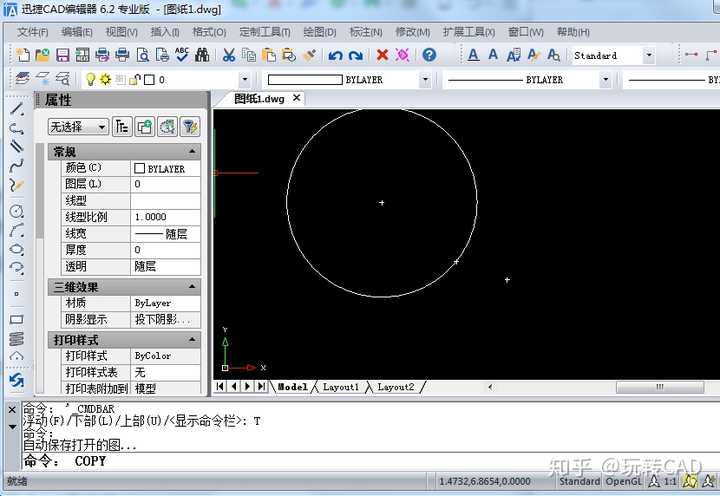Open the Standard text style dropdown
Image resolution: width=720 pixels, height=496 pixels.
click(x=648, y=56)
